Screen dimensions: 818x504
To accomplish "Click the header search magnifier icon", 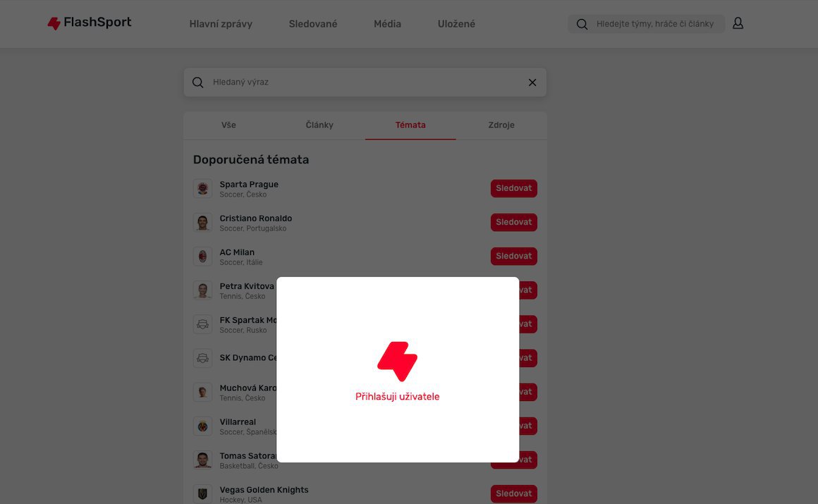I will 582,24.
